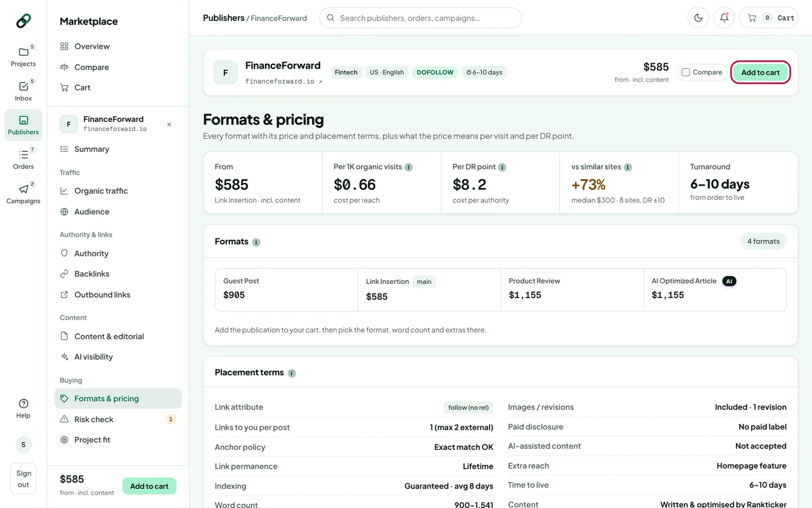Open Outbound links section

coord(118,295)
